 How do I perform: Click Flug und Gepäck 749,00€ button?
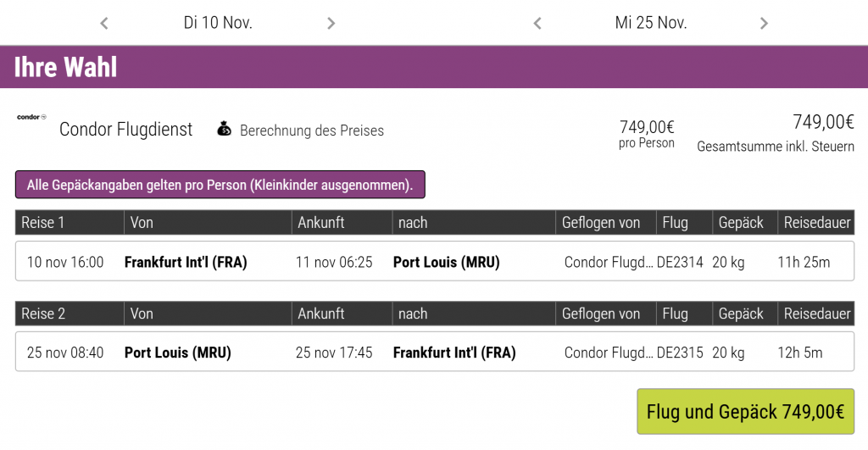tap(745, 412)
